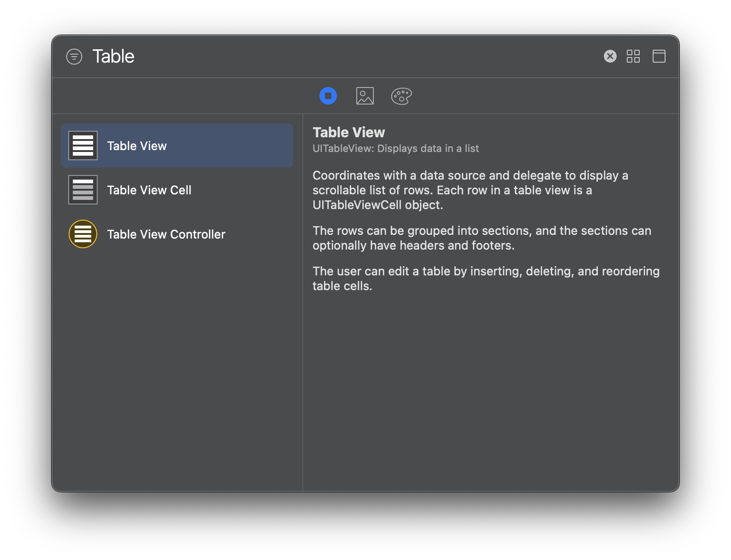Select the Table View Cell row
Viewport: 731px width, 560px height.
177,190
